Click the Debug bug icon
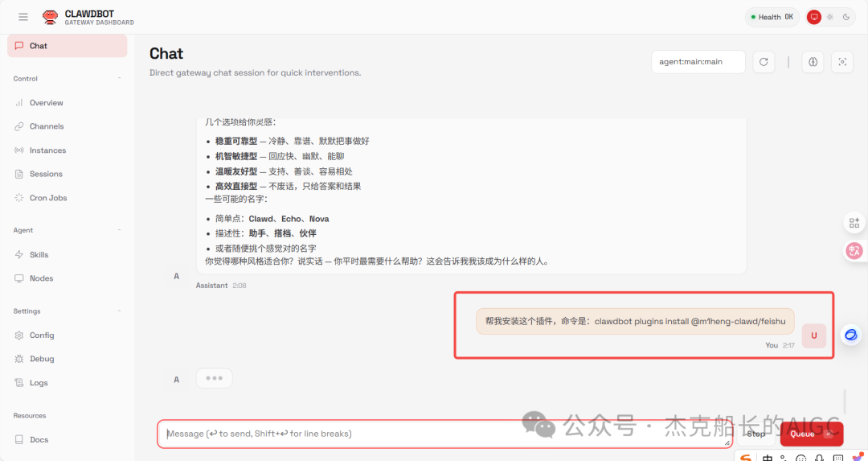 coord(18,359)
